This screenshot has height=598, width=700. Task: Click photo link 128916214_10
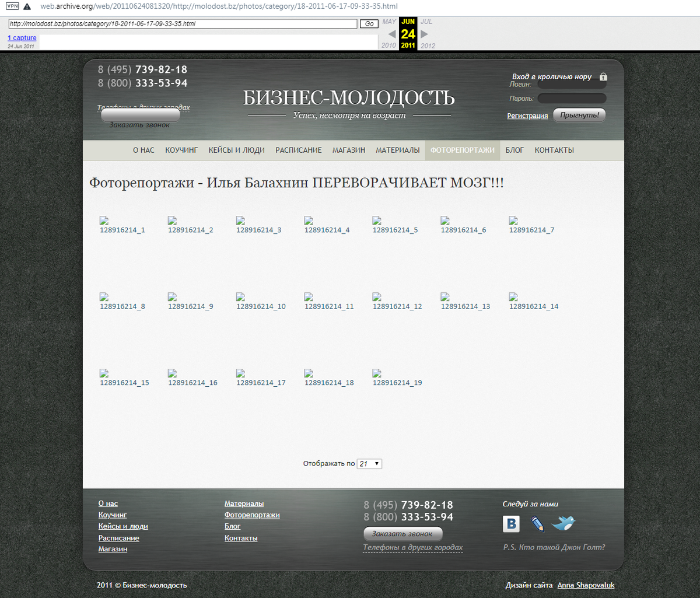(x=261, y=306)
